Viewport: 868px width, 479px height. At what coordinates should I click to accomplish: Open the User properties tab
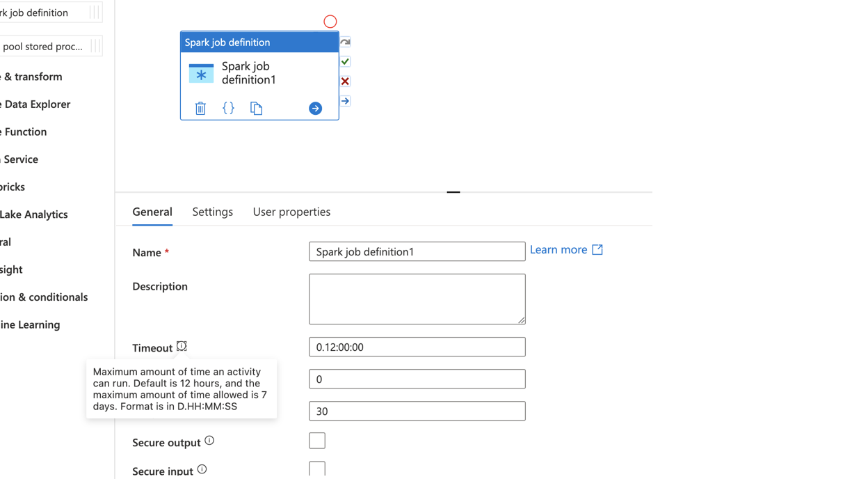coord(291,212)
